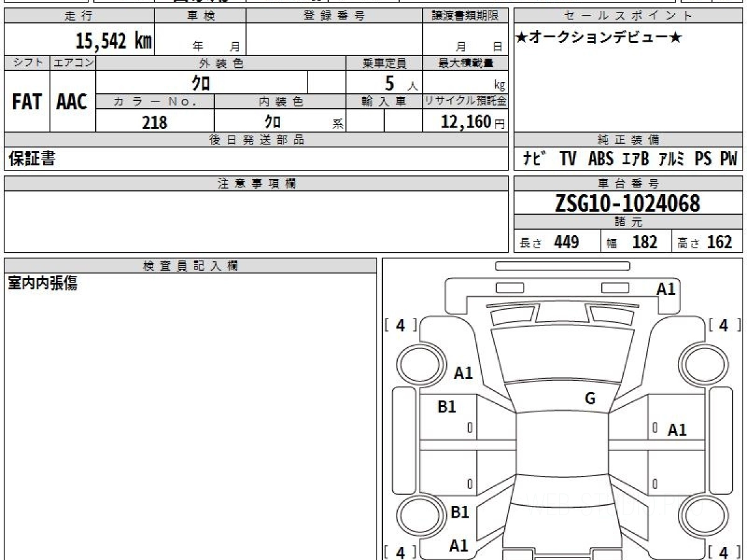Select the PS equipment item

(703, 159)
